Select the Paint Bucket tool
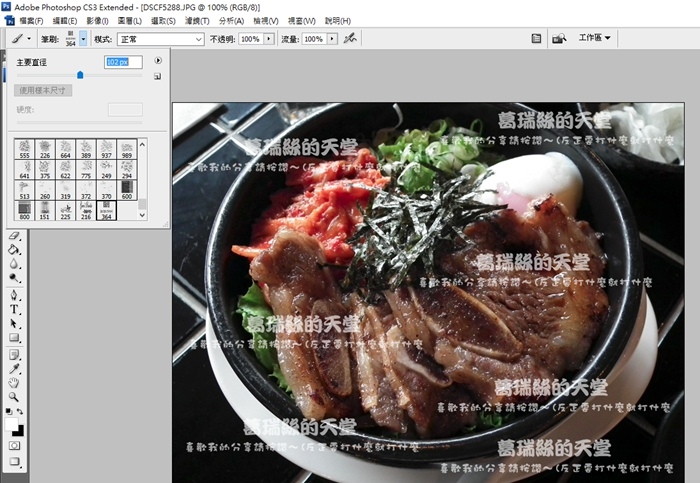Image resolution: width=700 pixels, height=483 pixels. tap(14, 249)
